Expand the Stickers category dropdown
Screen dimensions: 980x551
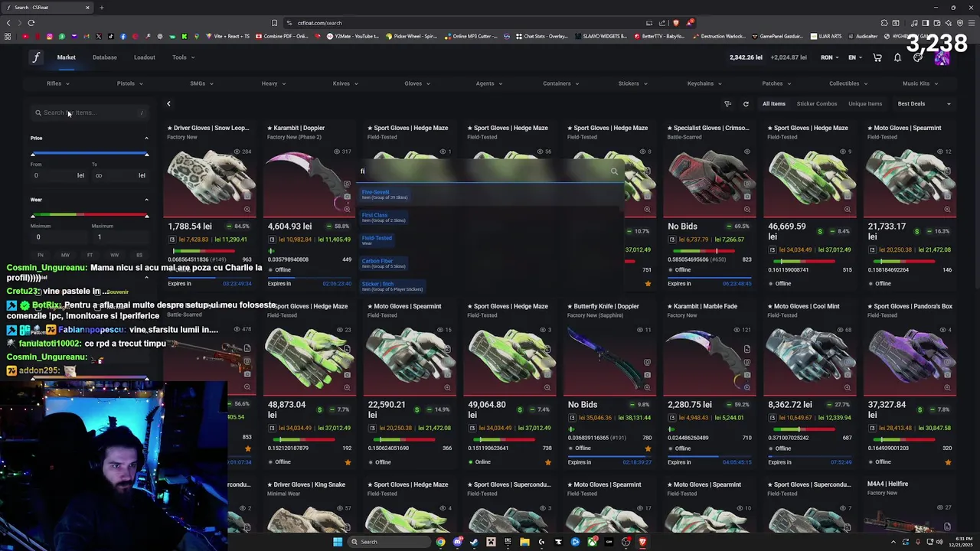click(632, 83)
